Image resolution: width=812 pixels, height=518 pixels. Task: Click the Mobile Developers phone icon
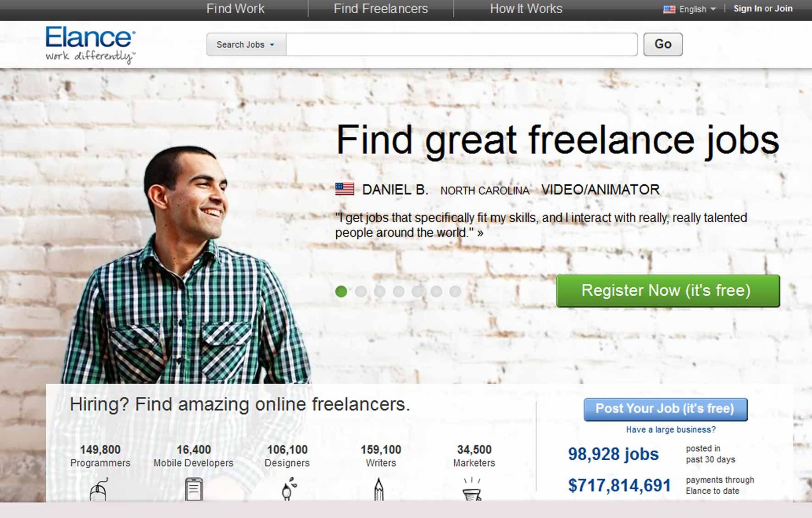tap(194, 489)
